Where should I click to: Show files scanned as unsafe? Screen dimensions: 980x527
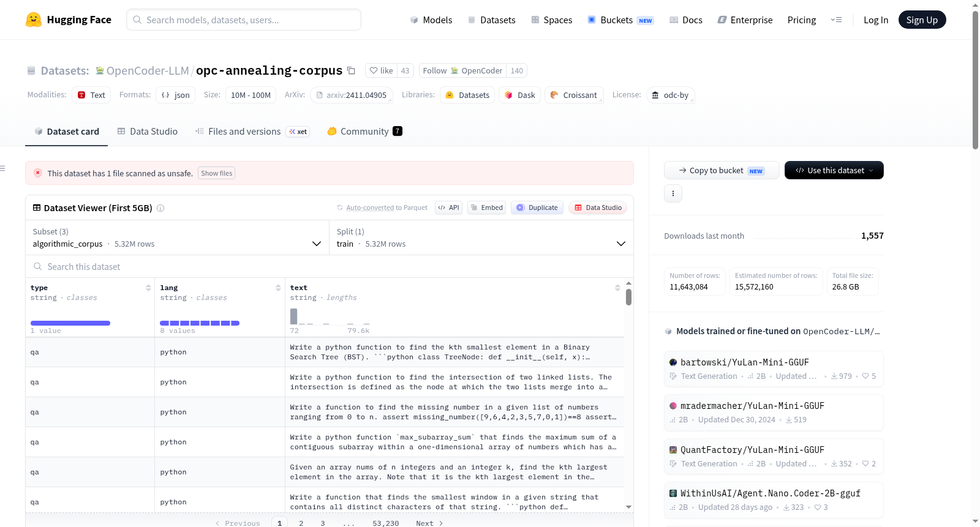point(216,173)
